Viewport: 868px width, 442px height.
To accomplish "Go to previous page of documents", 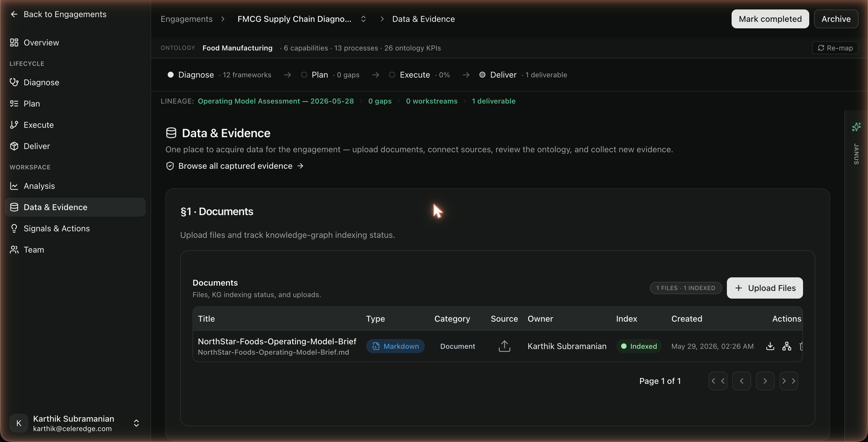I will [741, 381].
